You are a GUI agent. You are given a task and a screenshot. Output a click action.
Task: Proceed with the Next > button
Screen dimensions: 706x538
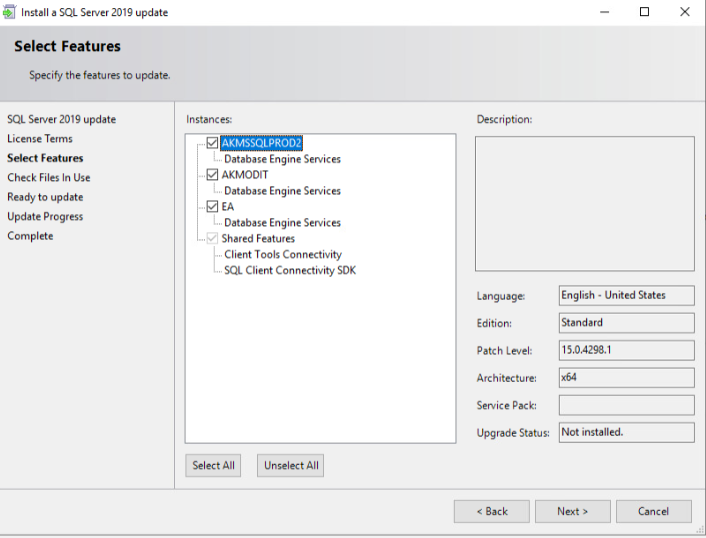click(x=573, y=511)
